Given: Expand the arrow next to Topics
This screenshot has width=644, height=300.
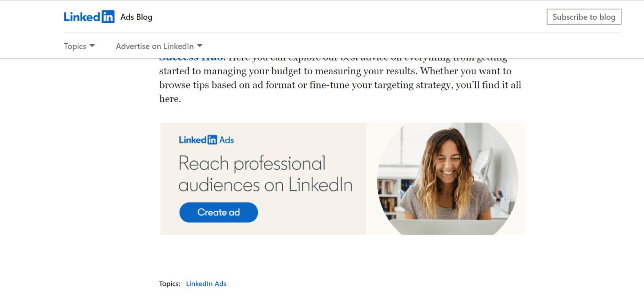Looking at the screenshot, I should (92, 46).
